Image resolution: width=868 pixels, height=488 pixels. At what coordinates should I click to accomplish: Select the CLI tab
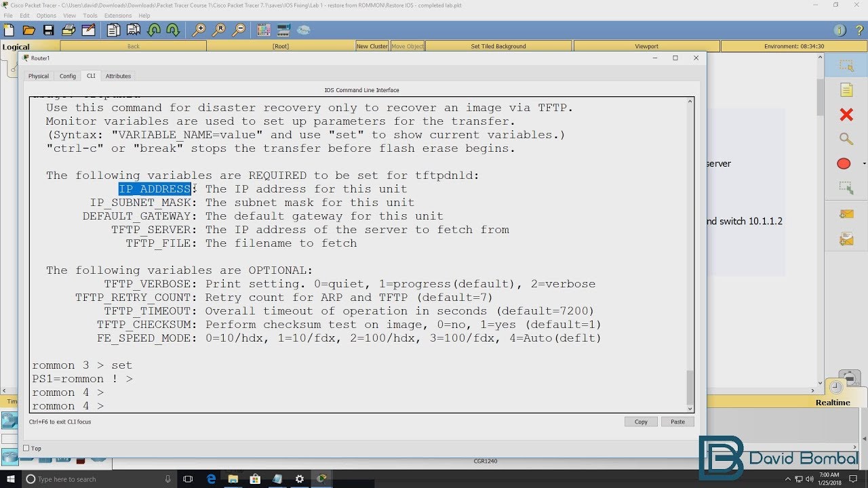point(91,76)
